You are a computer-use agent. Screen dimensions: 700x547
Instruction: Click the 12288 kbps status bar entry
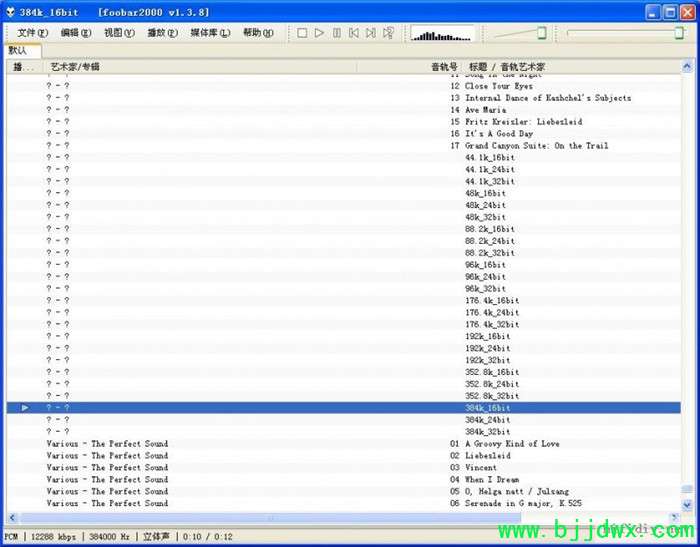point(53,536)
